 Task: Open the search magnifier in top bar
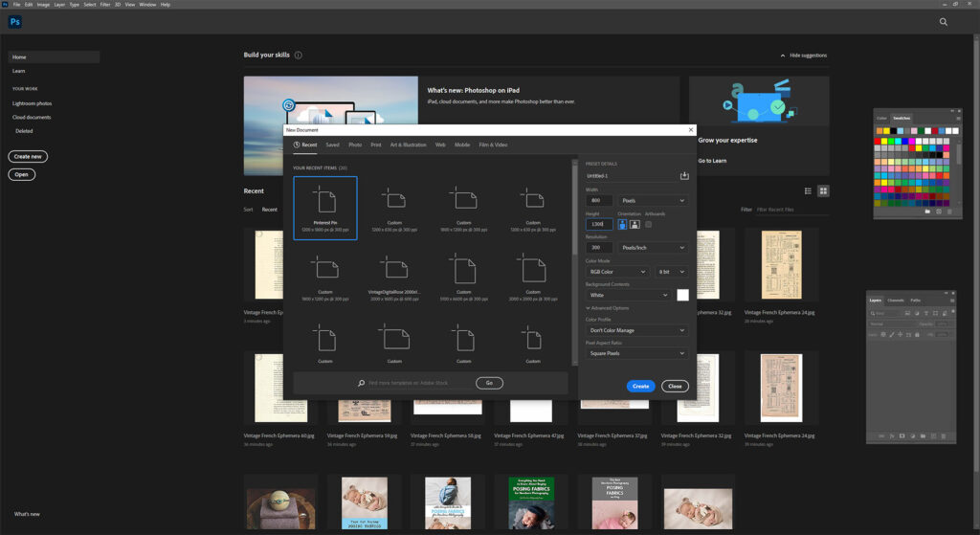pyautogui.click(x=943, y=22)
